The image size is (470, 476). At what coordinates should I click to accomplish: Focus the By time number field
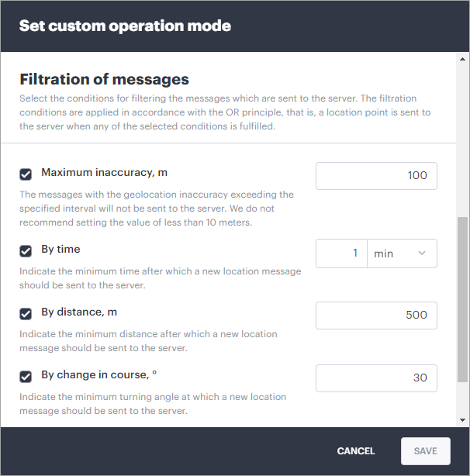coord(340,254)
